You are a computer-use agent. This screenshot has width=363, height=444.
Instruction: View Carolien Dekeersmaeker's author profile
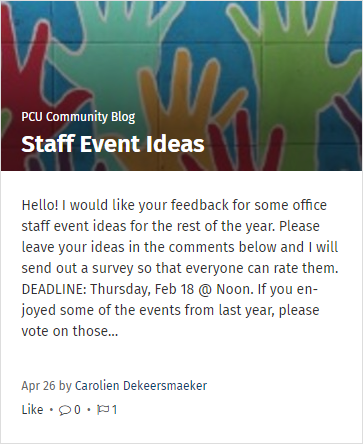(141, 386)
